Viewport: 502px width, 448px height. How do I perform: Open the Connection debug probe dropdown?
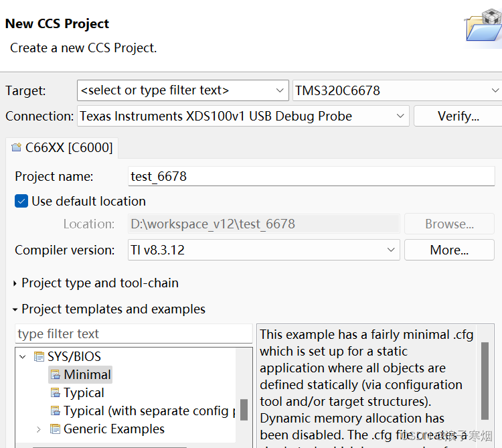click(x=400, y=116)
